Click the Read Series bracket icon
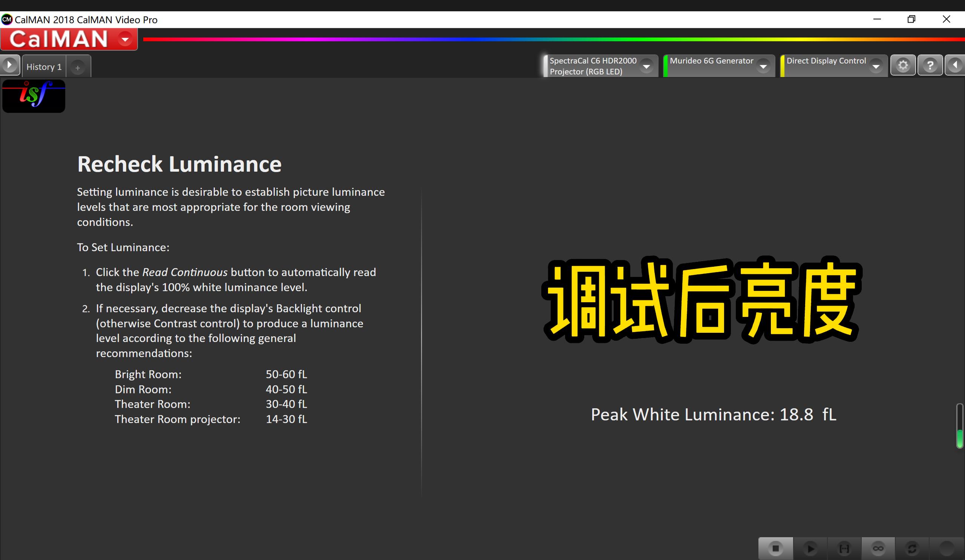965x560 pixels. tap(844, 549)
